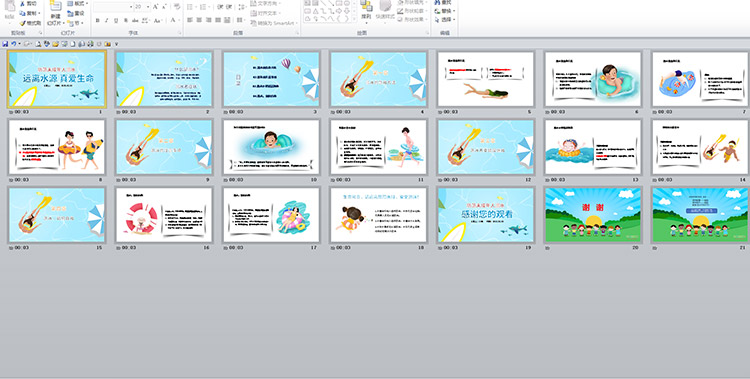The image size is (750, 379).
Task: Click the Undo arrow icon
Action: 13,44
